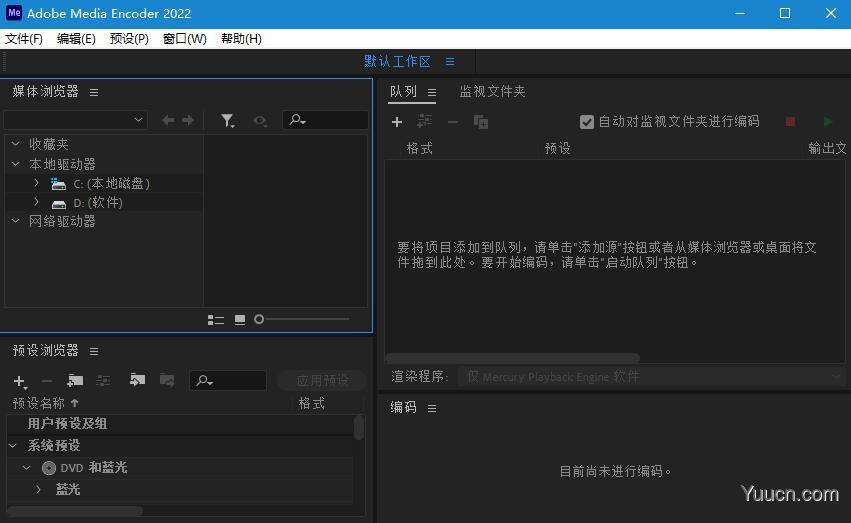Click the preset settings sliders icon
This screenshot has height=523, width=851.
103,381
